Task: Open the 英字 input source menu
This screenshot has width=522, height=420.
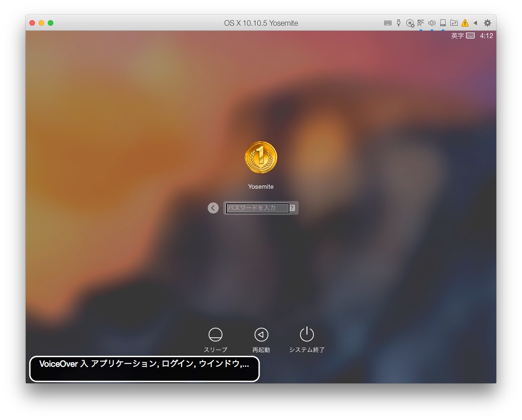Action: coord(457,36)
